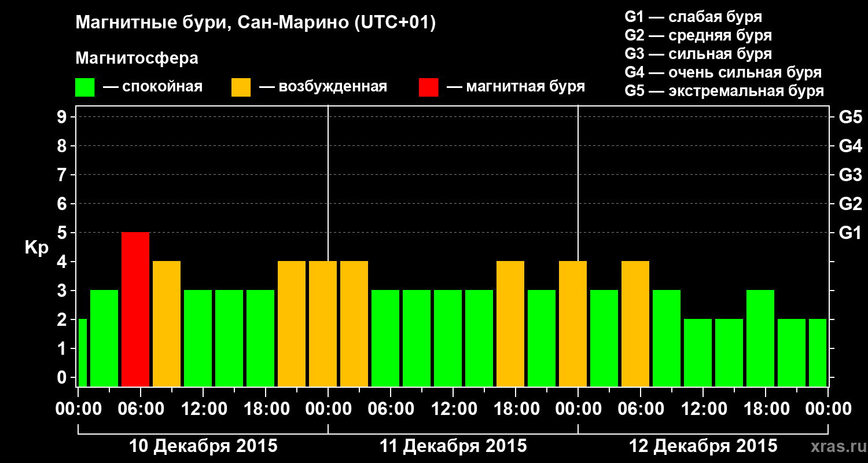This screenshot has width=868, height=463.
Task: Click the 'G2' label on the right axis
Action: point(850,204)
